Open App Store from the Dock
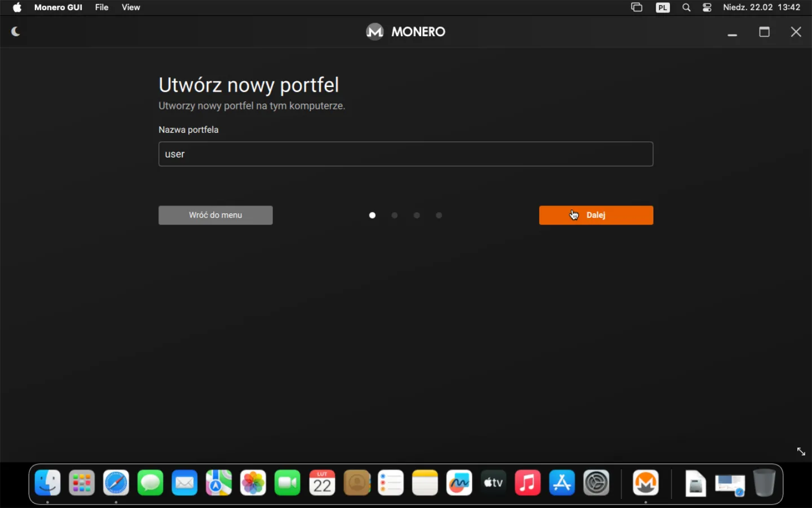 click(562, 483)
